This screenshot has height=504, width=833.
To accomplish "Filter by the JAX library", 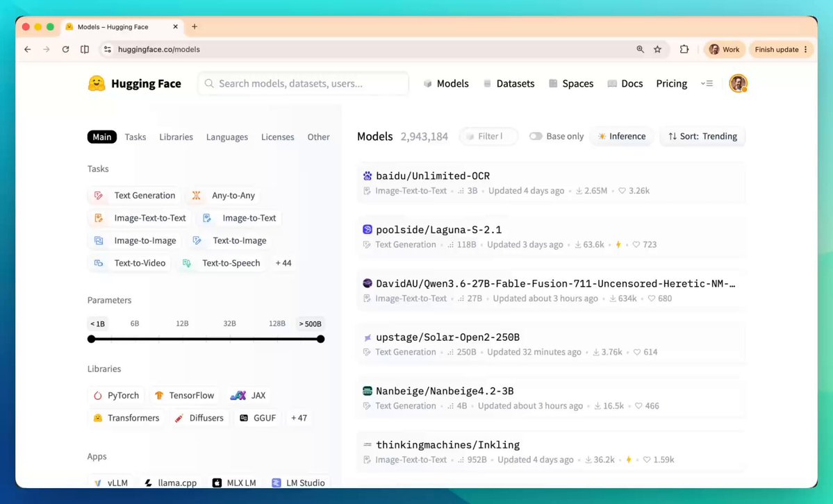I will coord(248,395).
